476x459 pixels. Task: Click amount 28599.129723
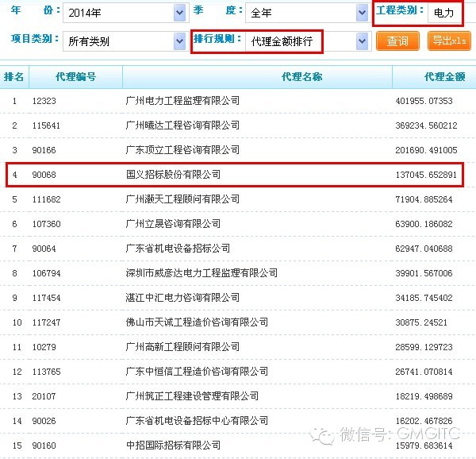(424, 347)
